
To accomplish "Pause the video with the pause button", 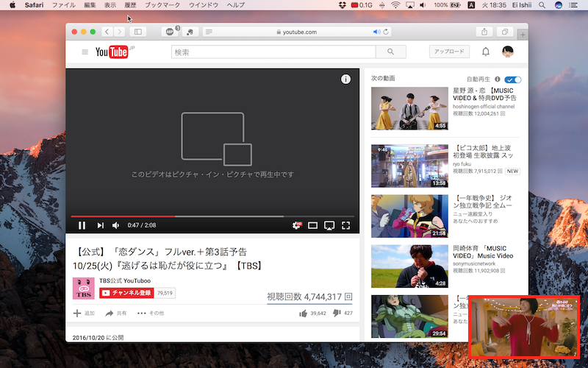I will [x=82, y=225].
